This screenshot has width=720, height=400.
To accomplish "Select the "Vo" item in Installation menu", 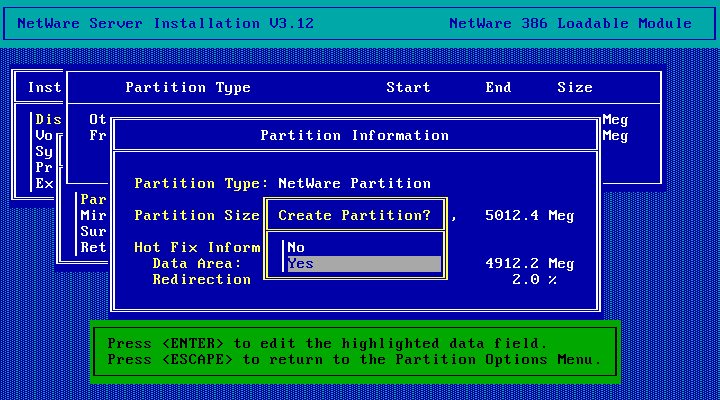I will (44, 135).
